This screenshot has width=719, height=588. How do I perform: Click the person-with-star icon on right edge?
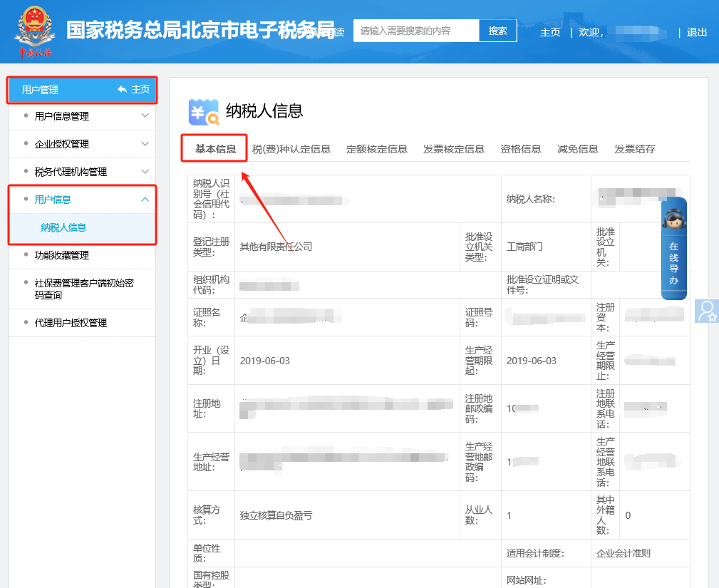[707, 311]
